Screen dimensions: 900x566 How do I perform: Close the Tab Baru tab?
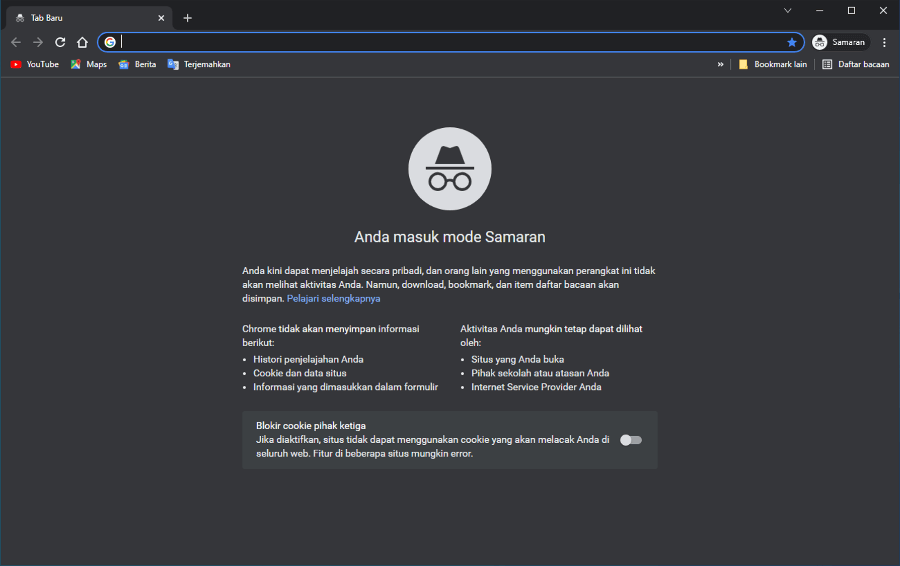click(x=161, y=18)
